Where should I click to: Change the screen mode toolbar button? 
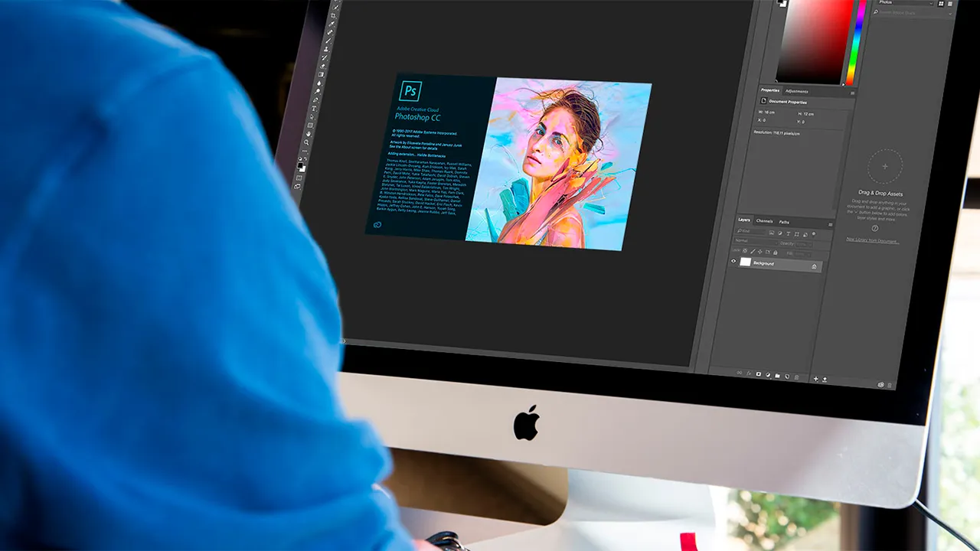(297, 187)
